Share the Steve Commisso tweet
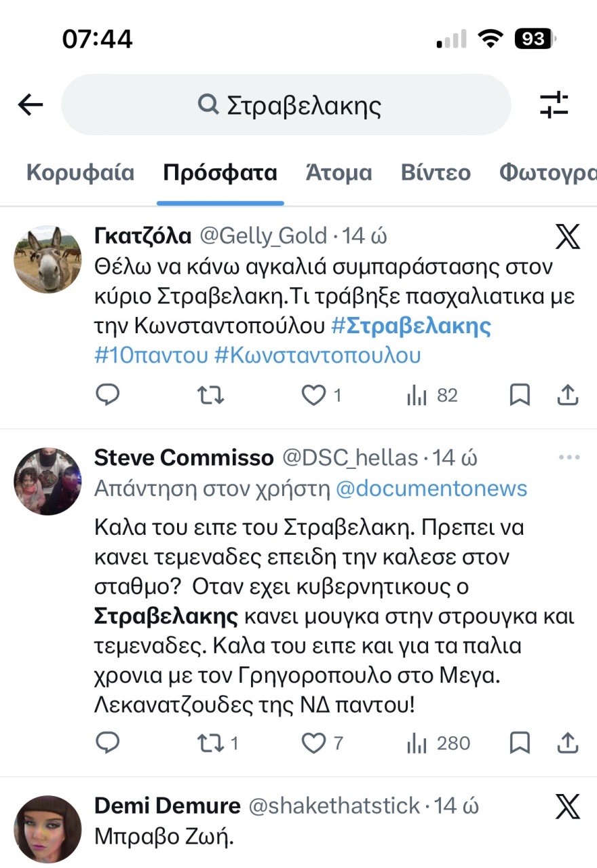Screen dimensions: 597x868 pos(567,743)
